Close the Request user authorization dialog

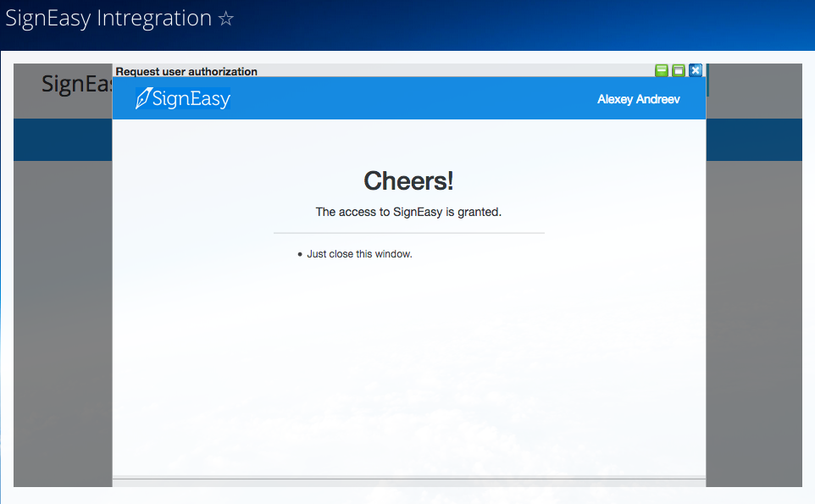[696, 70]
